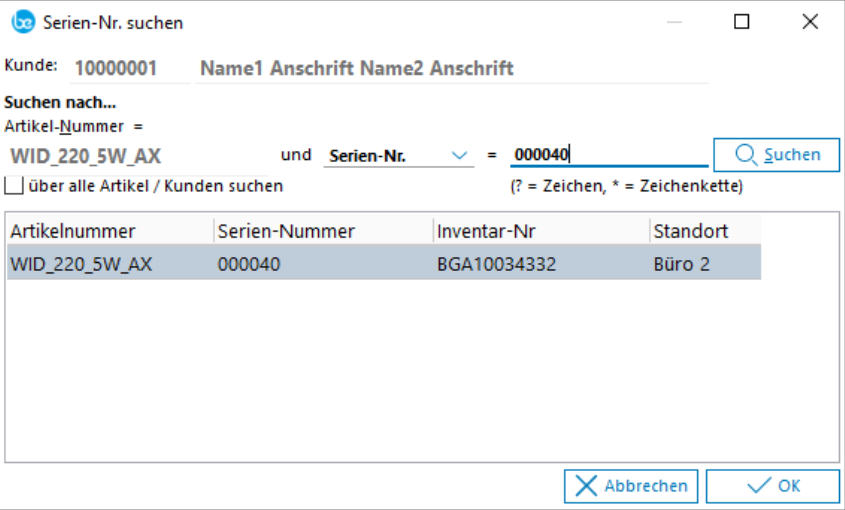Image resolution: width=845 pixels, height=510 pixels.
Task: Confirm selection with the OK button
Action: (772, 486)
